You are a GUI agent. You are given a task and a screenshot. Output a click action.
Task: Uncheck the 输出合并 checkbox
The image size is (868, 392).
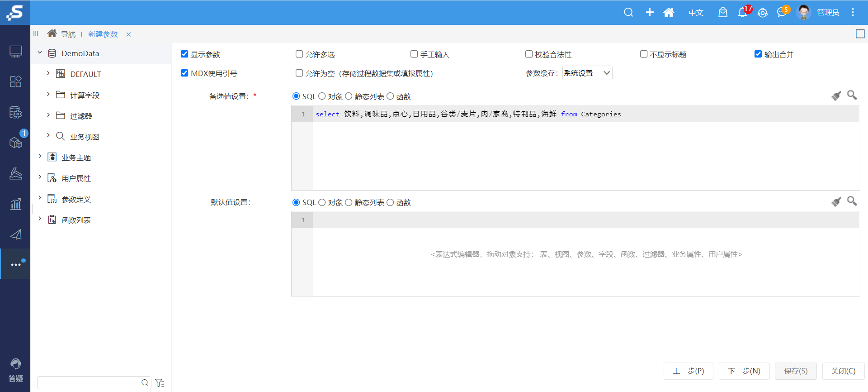(x=758, y=54)
